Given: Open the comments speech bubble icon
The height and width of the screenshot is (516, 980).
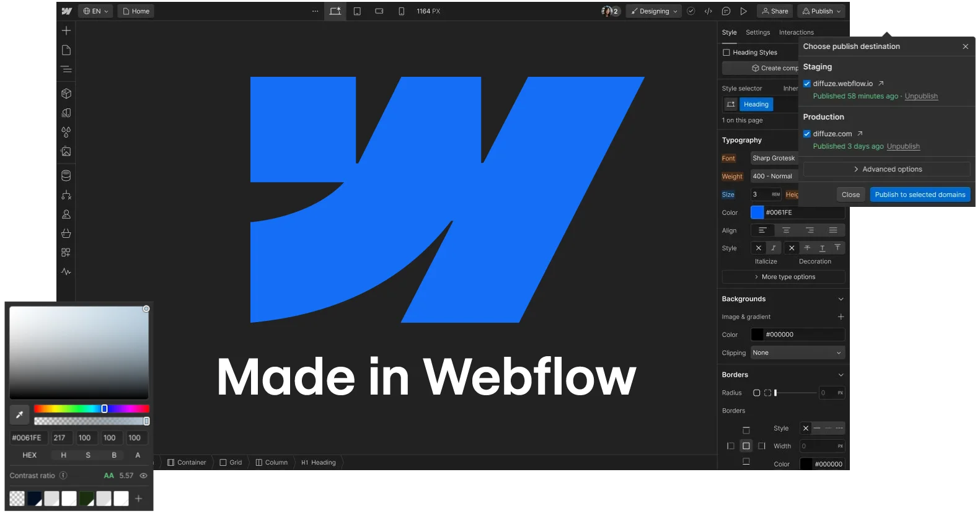Looking at the screenshot, I should point(726,11).
